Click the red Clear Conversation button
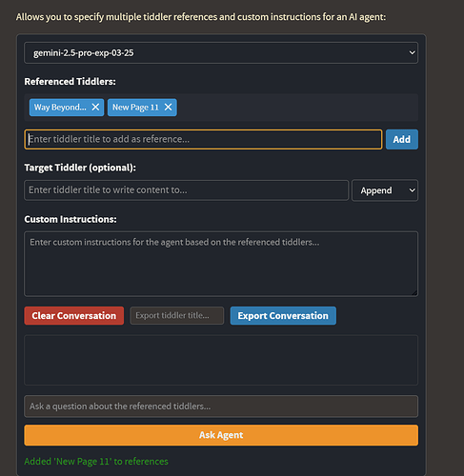464x476 pixels. pyautogui.click(x=74, y=315)
